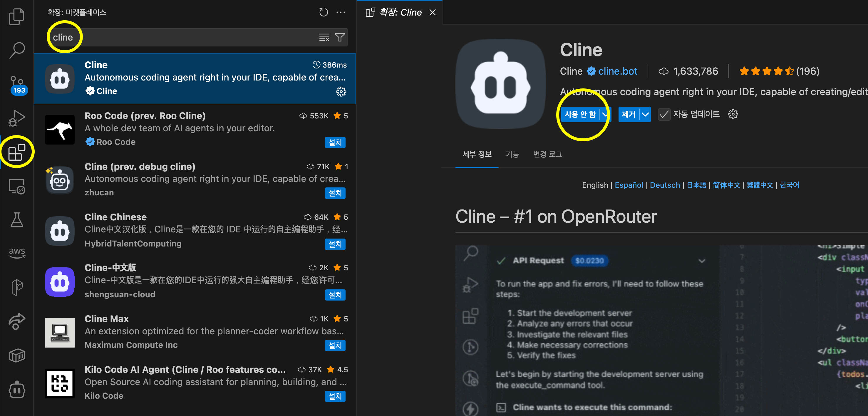
Task: Open the cline.bot publisher link
Action: pyautogui.click(x=617, y=71)
